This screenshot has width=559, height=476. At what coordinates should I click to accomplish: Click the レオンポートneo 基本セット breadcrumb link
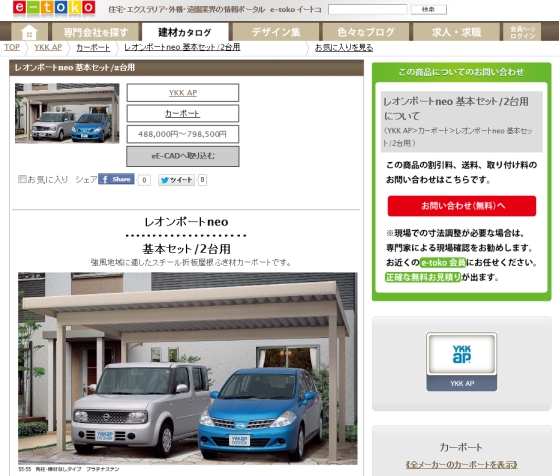(x=182, y=47)
